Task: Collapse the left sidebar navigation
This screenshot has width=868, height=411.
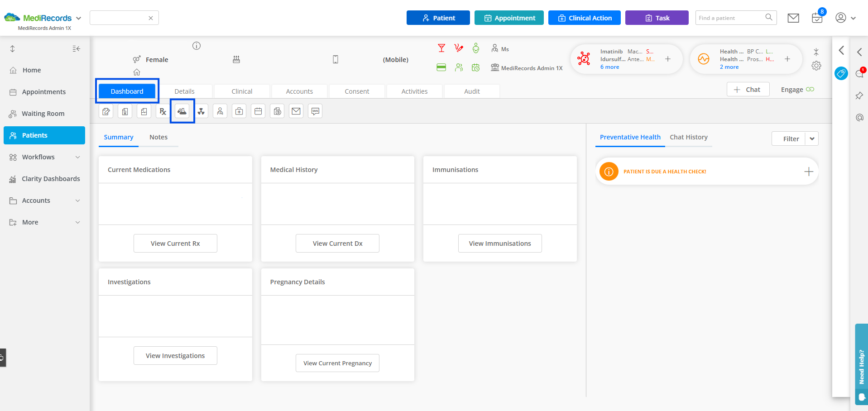Action: click(x=77, y=49)
